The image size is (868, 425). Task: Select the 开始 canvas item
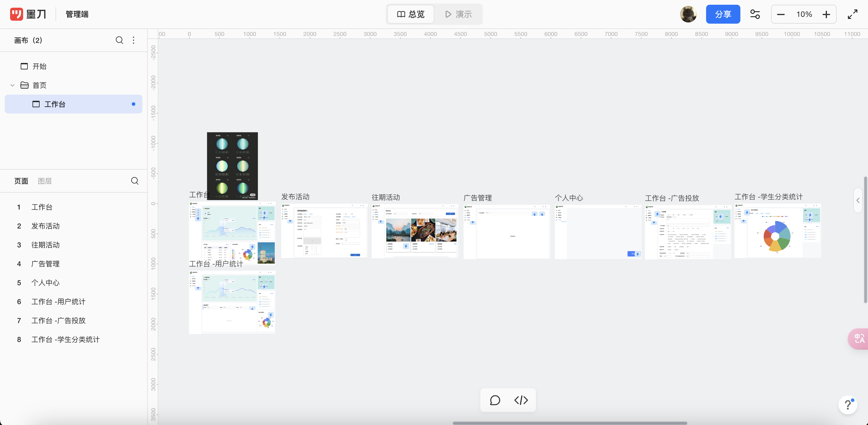point(39,66)
